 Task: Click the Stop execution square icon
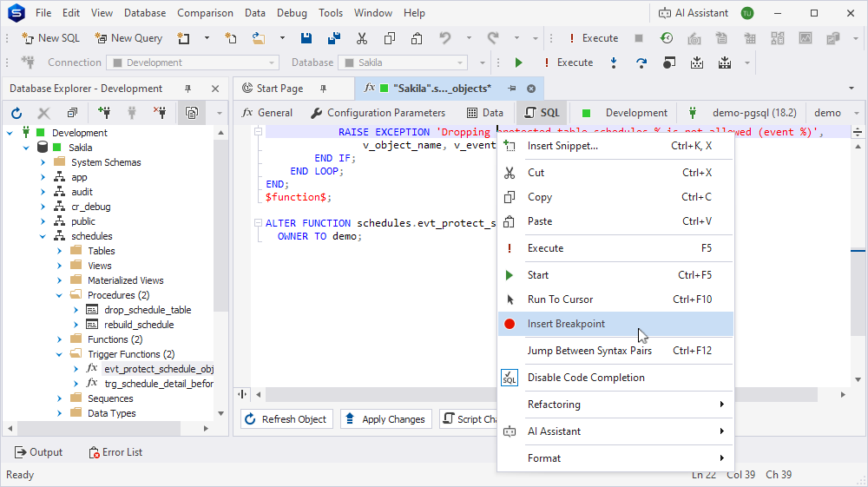(x=639, y=38)
